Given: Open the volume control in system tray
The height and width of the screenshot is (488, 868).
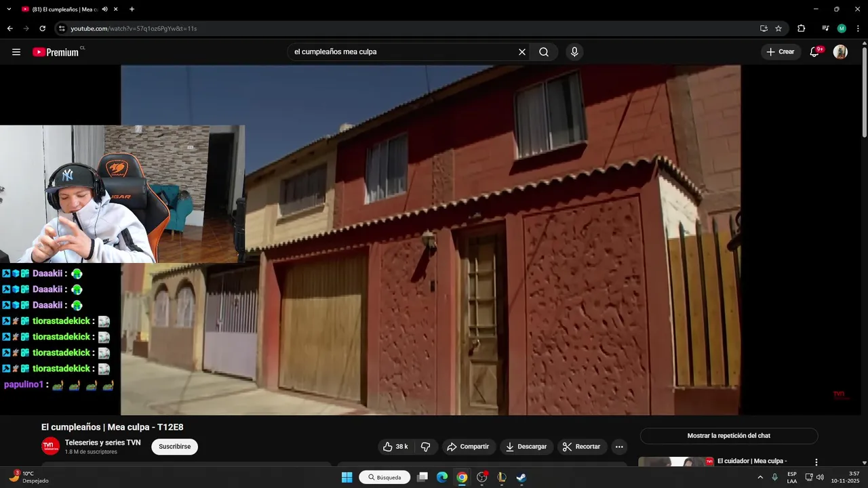Looking at the screenshot, I should click(x=820, y=477).
